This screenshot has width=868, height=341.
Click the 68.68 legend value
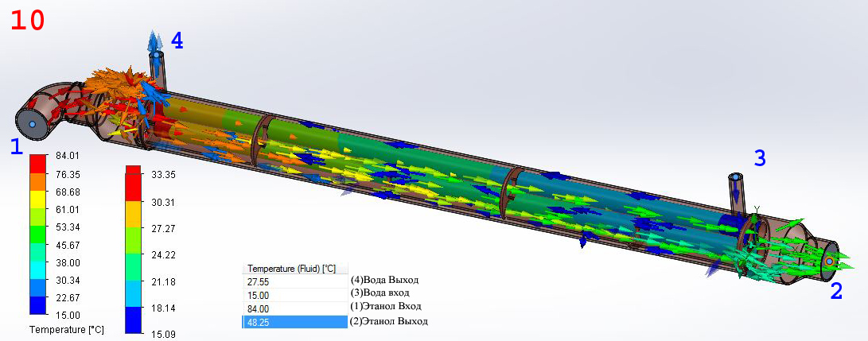pyautogui.click(x=70, y=192)
